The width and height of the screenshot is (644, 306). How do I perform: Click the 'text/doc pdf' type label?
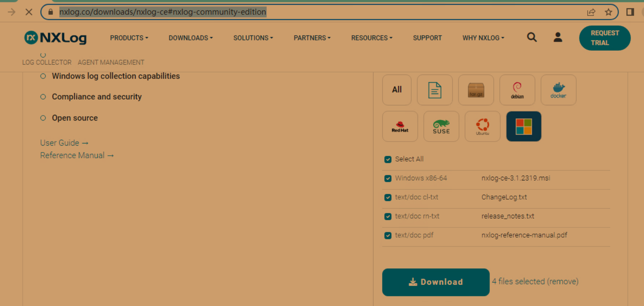coord(414,235)
